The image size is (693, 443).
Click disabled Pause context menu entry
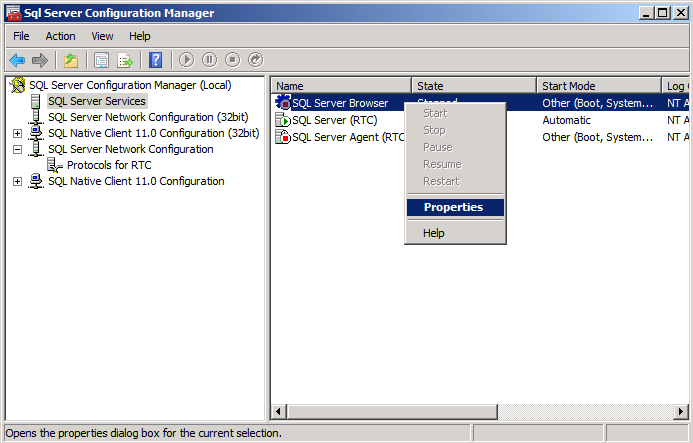(455, 147)
